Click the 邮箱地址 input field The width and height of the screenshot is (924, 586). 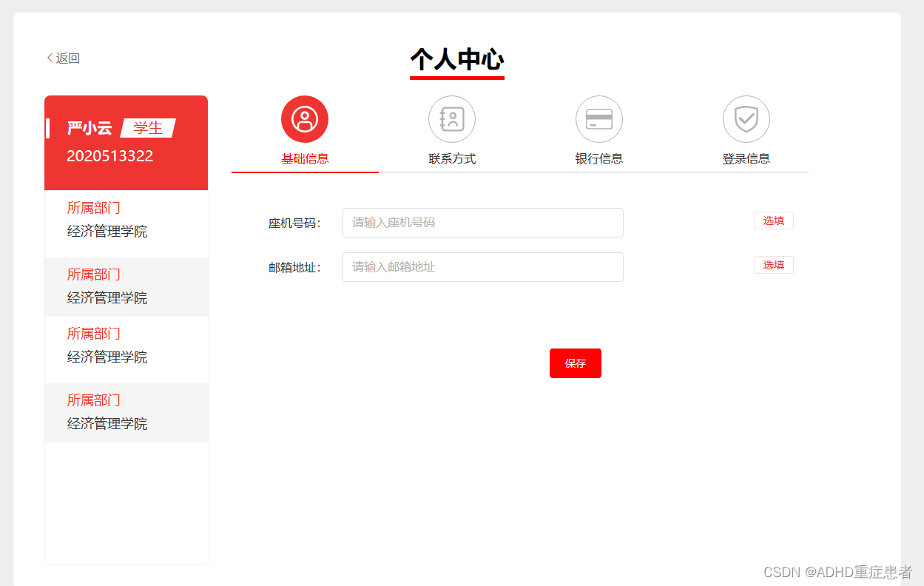click(x=482, y=267)
